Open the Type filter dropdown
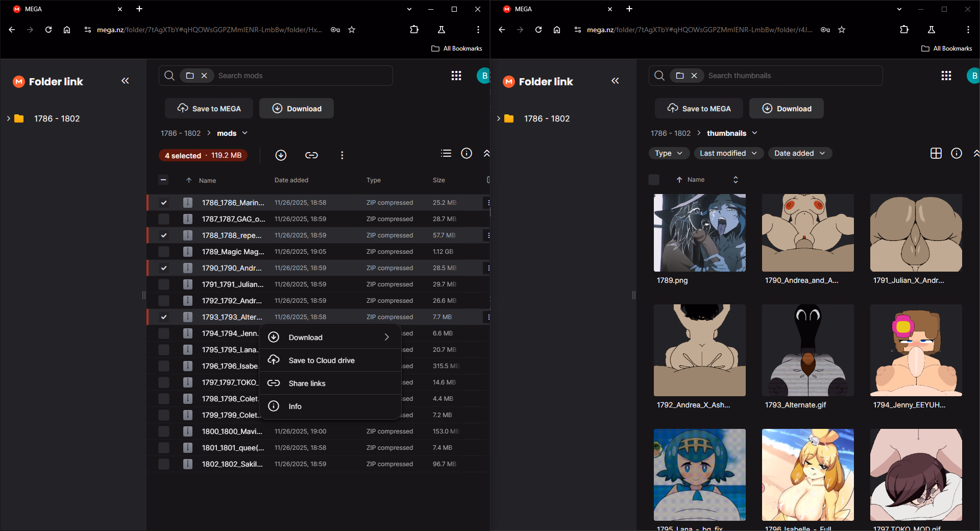Image resolution: width=980 pixels, height=531 pixels. pos(669,153)
